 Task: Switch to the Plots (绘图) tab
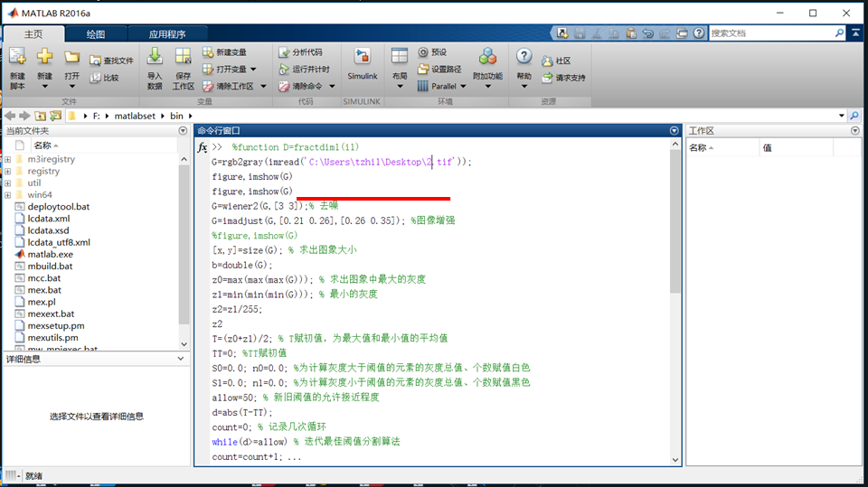click(95, 33)
